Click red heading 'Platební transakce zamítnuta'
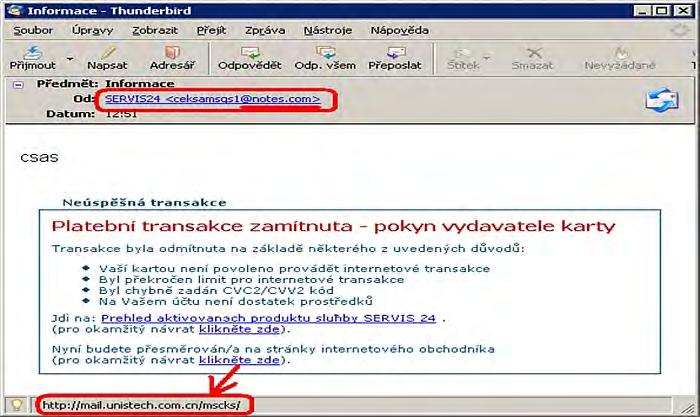This screenshot has height=417, width=700. click(x=202, y=226)
